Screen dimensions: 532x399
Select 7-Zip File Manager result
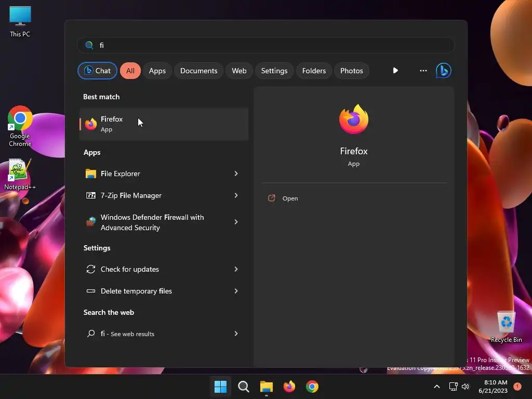(x=164, y=195)
